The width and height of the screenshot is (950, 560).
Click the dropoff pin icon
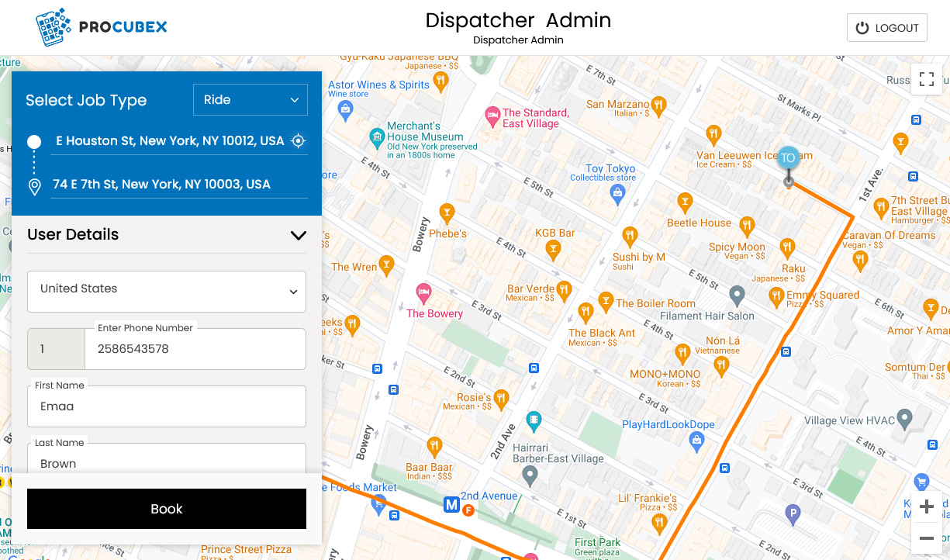tap(34, 187)
